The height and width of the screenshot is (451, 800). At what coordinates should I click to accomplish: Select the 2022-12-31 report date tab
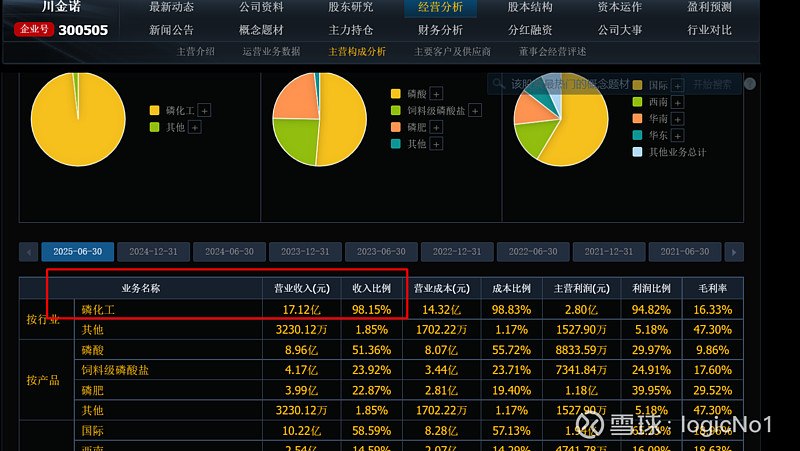pos(457,252)
